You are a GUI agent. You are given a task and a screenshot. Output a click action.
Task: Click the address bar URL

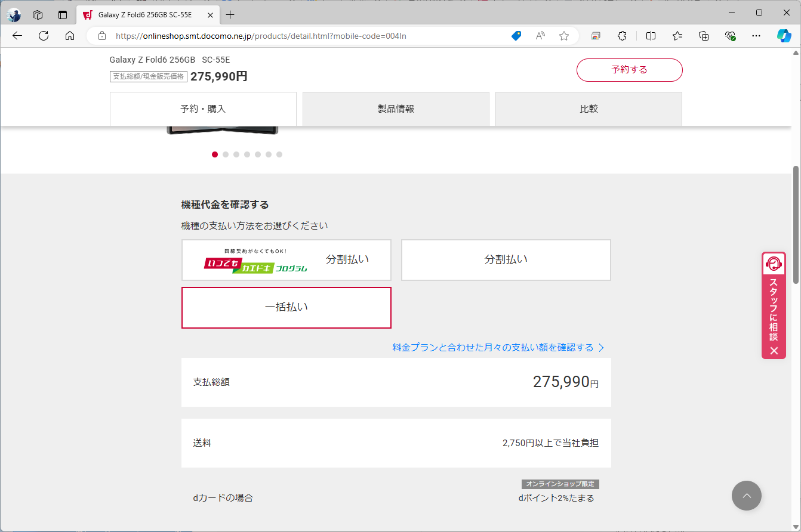point(261,36)
